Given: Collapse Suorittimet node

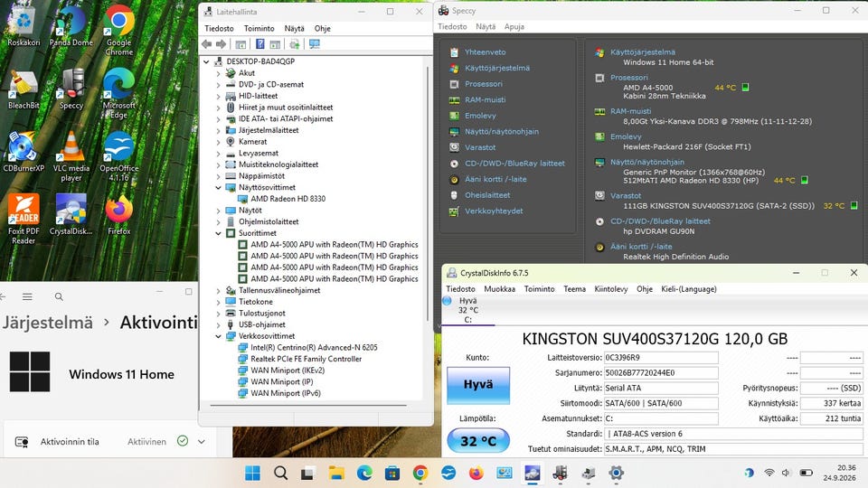Looking at the screenshot, I should point(218,233).
